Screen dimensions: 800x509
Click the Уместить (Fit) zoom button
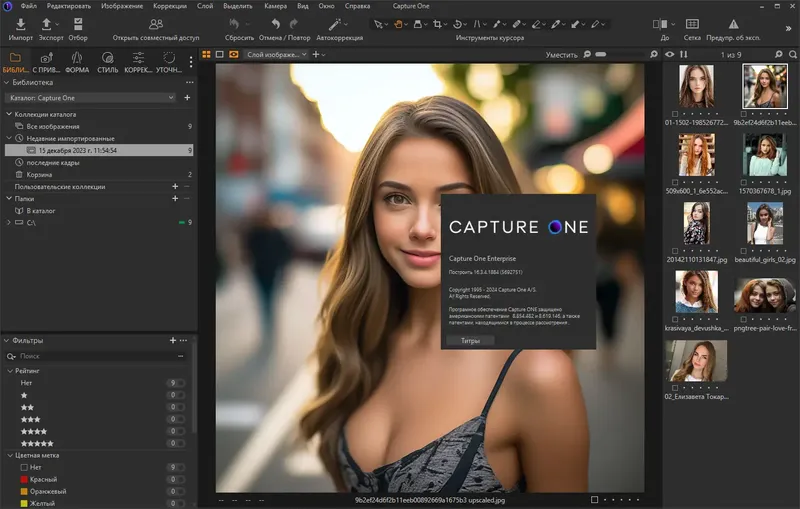click(x=561, y=55)
